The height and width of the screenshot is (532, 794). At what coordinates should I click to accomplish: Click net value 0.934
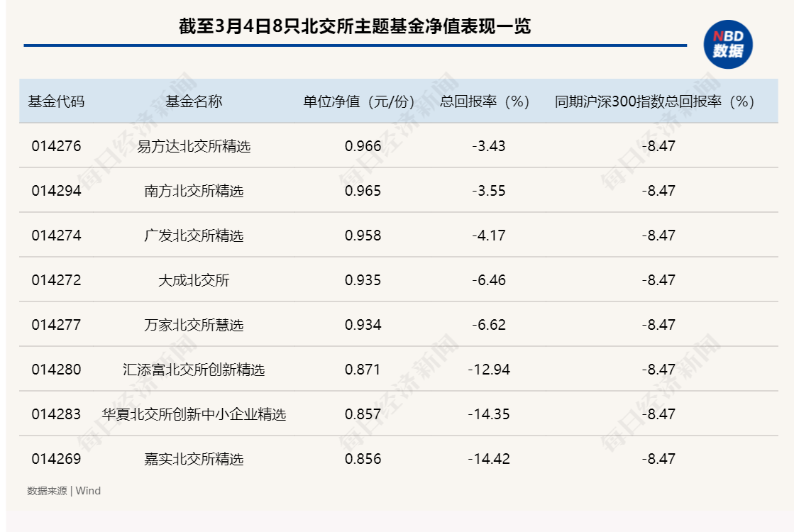(363, 324)
